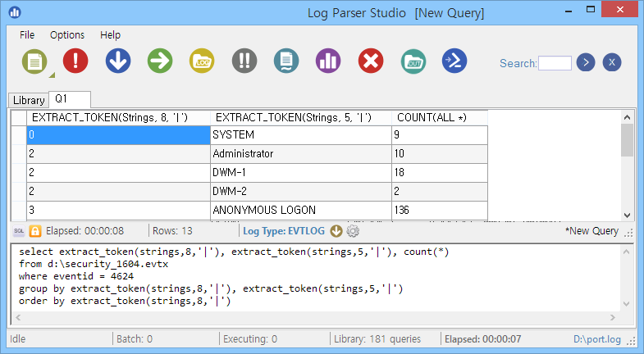Click the *New Query label

click(591, 231)
